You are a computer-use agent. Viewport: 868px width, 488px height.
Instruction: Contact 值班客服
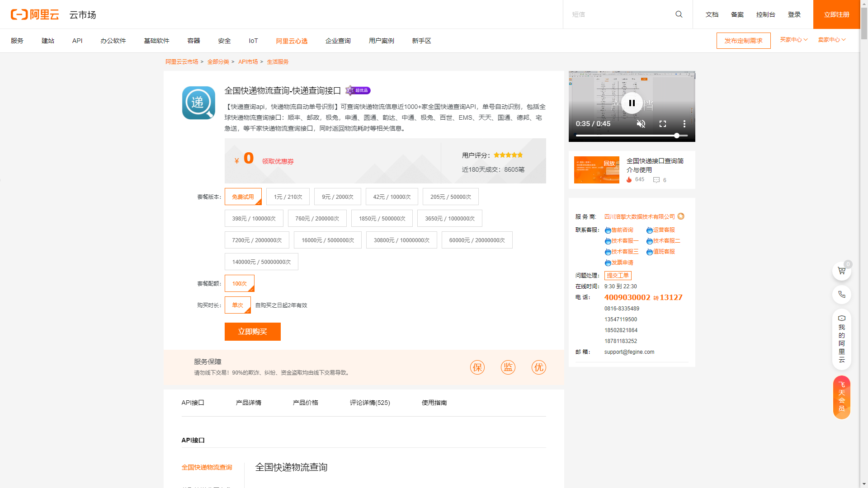click(x=660, y=252)
